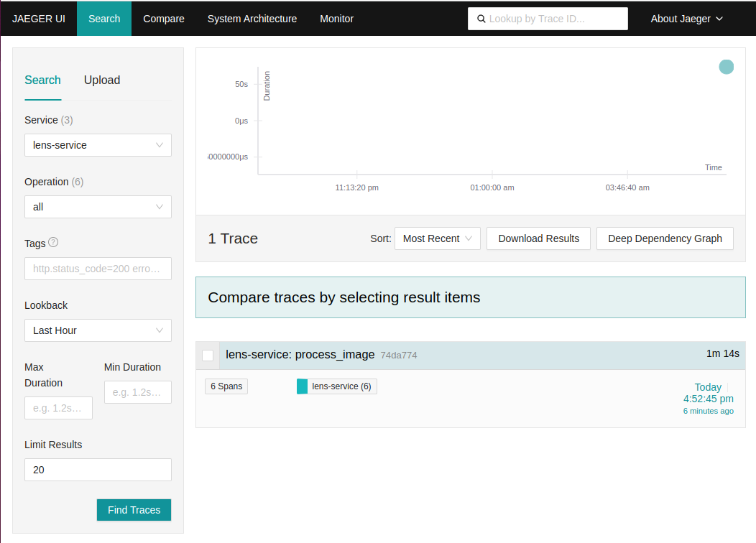Screen dimensions: 756x543
Task: Focus the Lookup by Trace ID field
Action: click(548, 19)
